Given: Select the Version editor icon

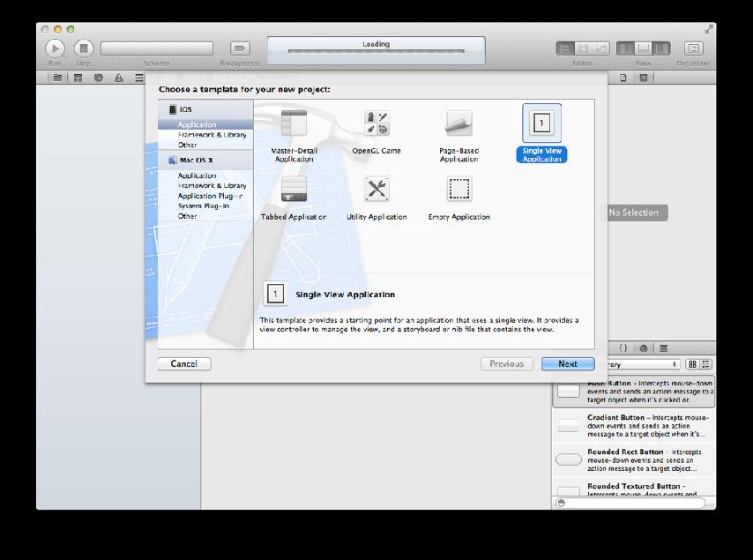Looking at the screenshot, I should click(600, 49).
